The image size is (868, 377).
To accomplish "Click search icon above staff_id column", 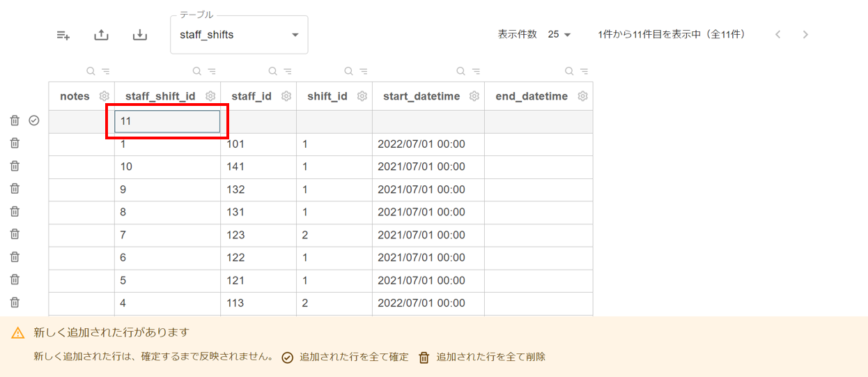I will 273,71.
